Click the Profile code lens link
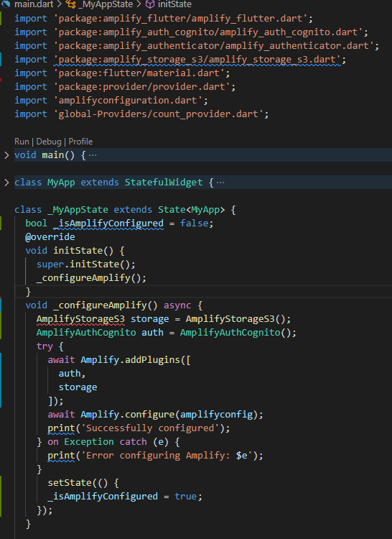This screenshot has height=539, width=392. (80, 142)
